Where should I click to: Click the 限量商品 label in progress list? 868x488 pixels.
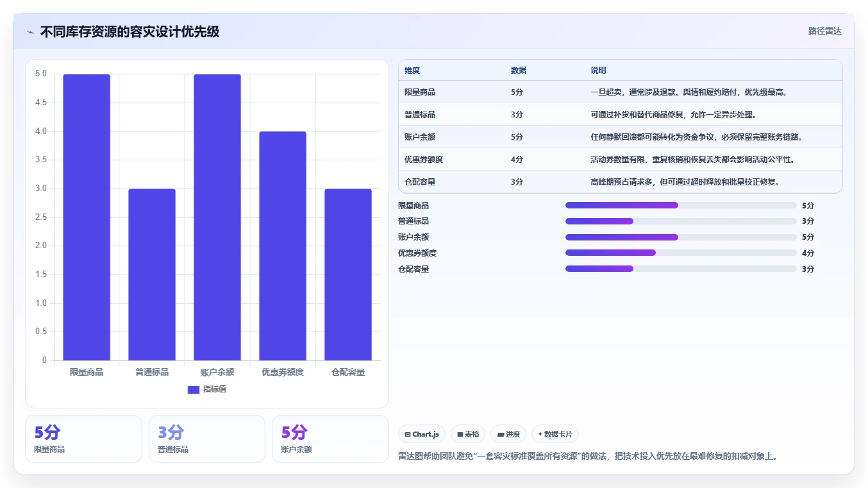[413, 205]
